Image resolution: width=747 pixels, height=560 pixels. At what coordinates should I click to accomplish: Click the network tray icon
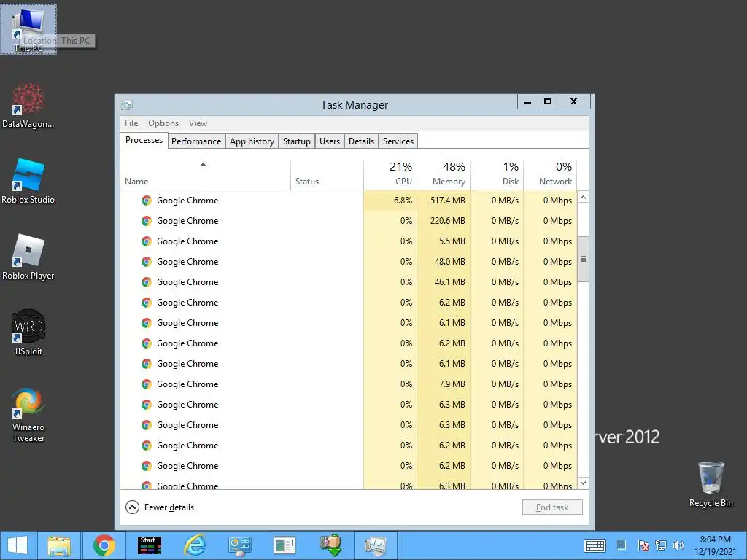(x=661, y=545)
